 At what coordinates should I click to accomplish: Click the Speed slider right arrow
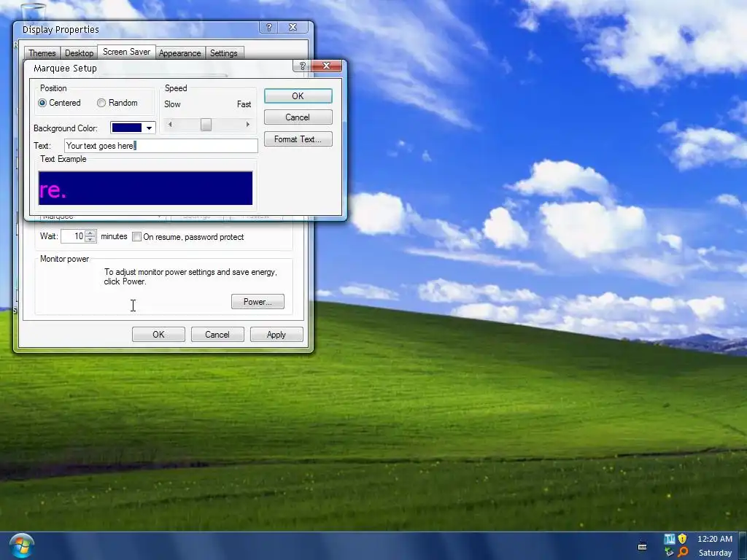(248, 124)
